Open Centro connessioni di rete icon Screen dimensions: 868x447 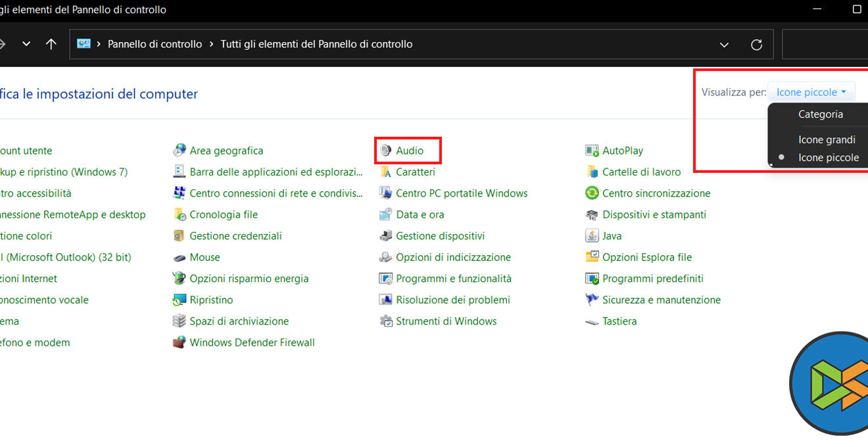[179, 193]
